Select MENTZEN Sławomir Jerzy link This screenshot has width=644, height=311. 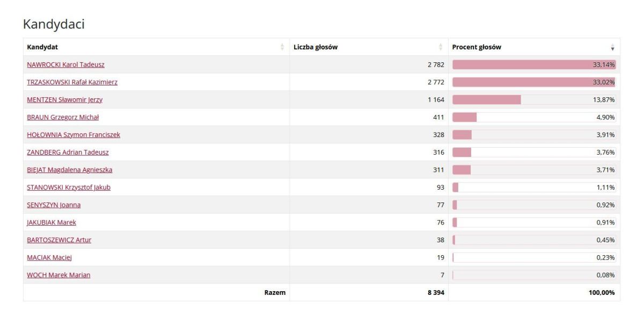pos(64,100)
